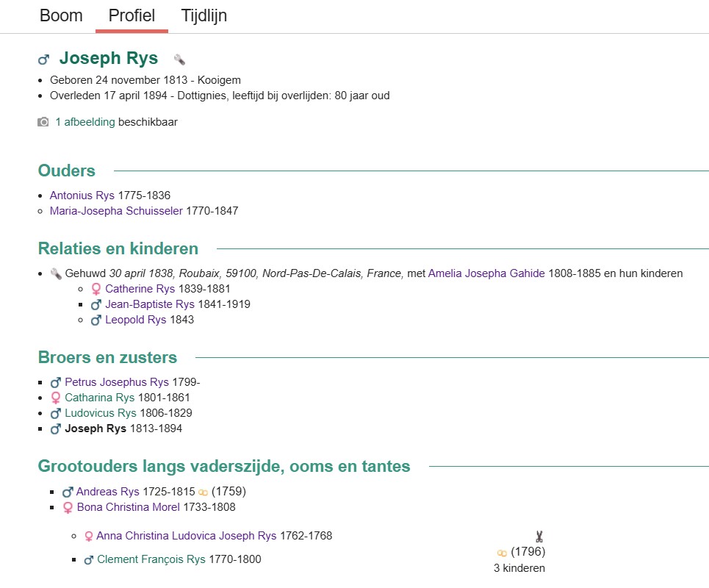Viewport: 709px width, 588px height.
Task: Open the Tijdlijn tab
Action: coord(204,16)
